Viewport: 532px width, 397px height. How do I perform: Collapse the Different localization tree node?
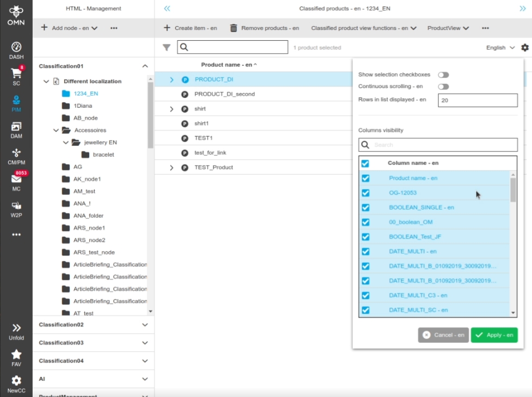[46, 82]
